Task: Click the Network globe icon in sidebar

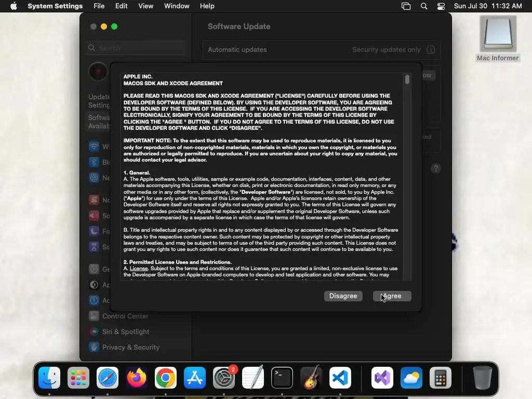Action: click(94, 178)
